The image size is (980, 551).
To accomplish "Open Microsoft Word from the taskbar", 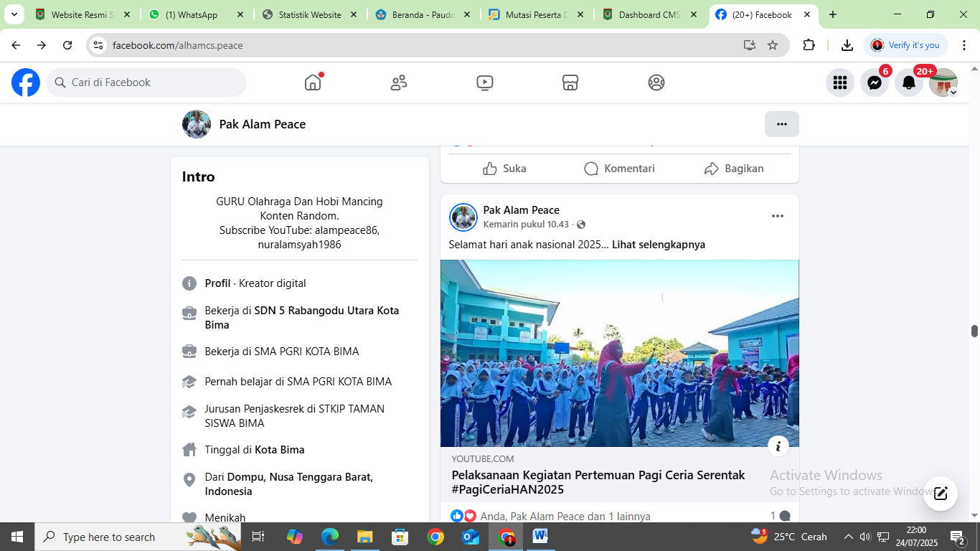I will click(x=541, y=537).
